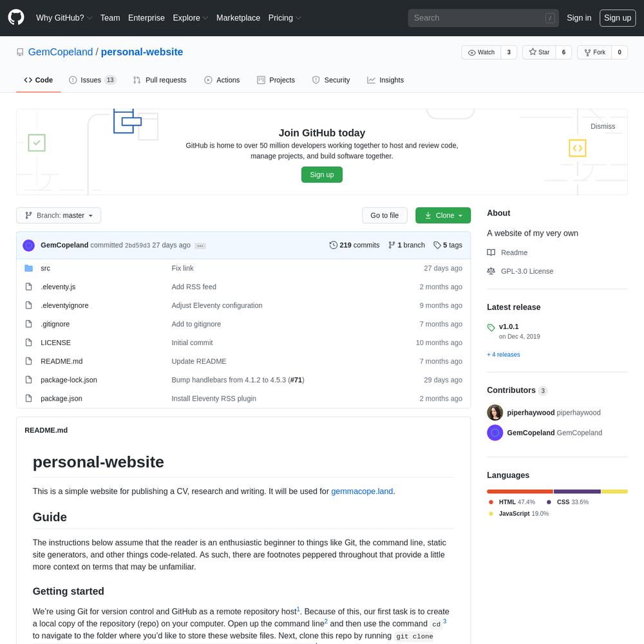Open the Branch: master dropdown
644x644 pixels.
[59, 215]
